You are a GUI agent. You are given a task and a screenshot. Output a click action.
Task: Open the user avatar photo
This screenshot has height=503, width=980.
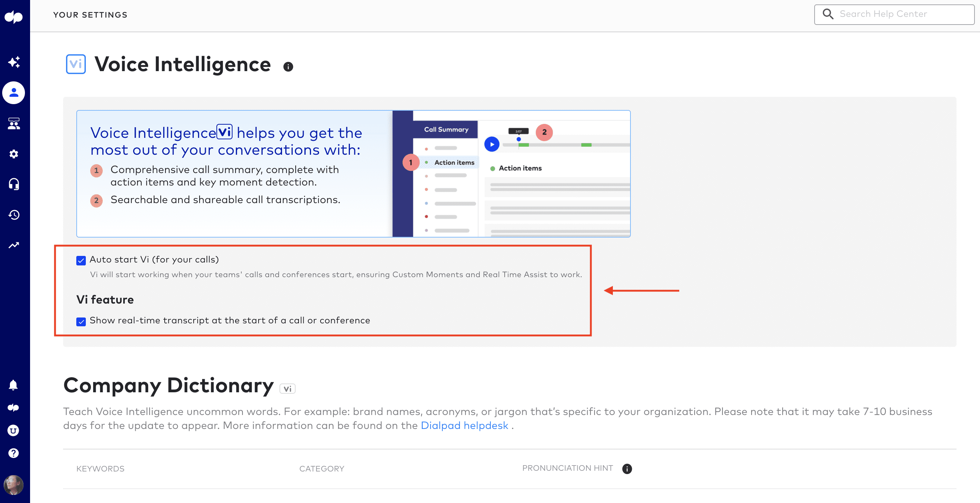point(13,485)
